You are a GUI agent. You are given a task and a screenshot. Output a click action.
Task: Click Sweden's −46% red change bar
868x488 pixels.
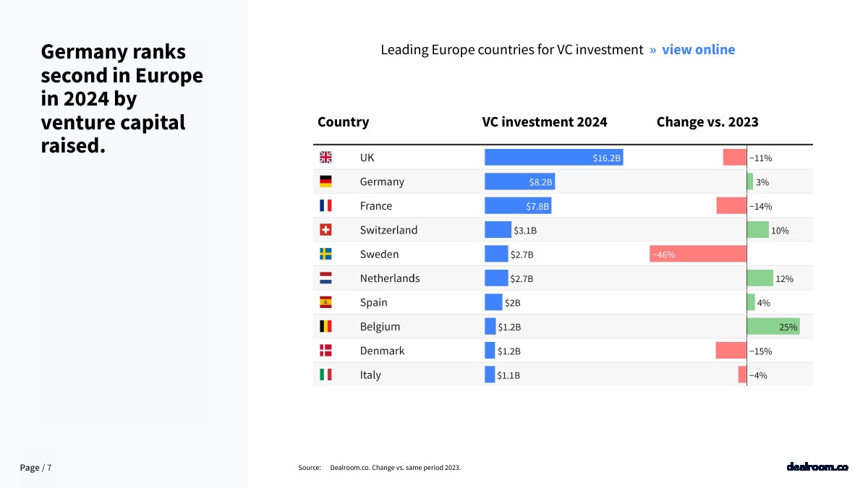pyautogui.click(x=698, y=254)
